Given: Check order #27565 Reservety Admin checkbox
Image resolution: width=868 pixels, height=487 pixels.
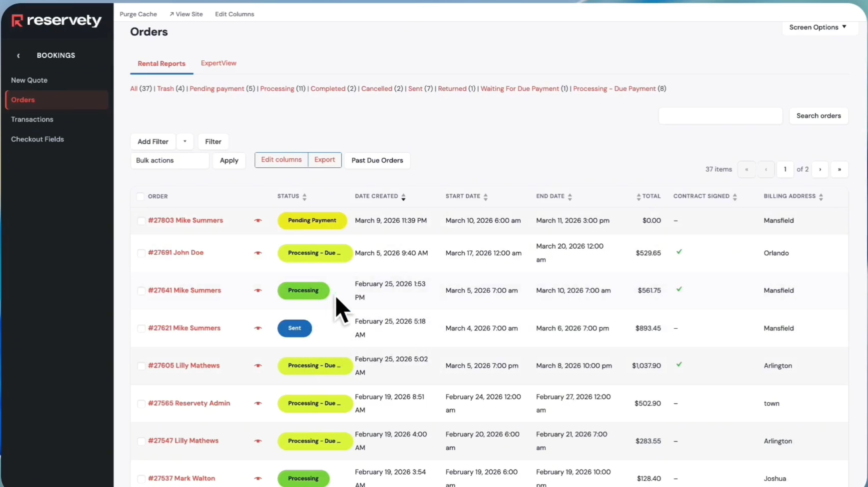Looking at the screenshot, I should tap(141, 404).
